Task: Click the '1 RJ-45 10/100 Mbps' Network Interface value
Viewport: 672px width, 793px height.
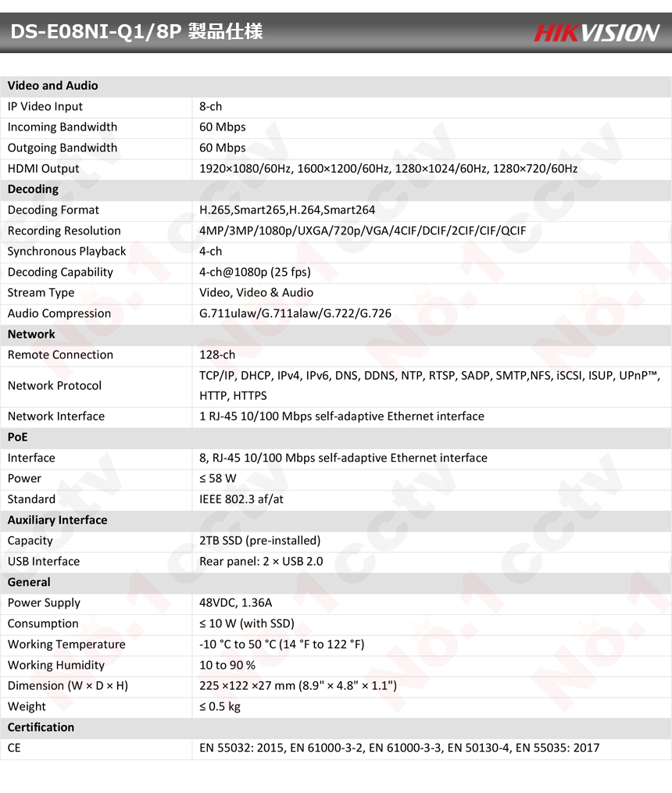Action: (341, 416)
